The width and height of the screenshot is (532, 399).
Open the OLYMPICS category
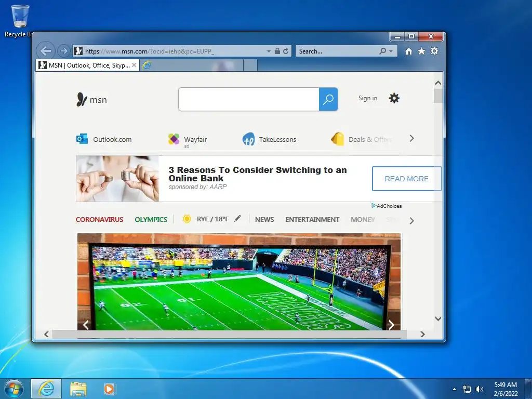click(x=151, y=220)
